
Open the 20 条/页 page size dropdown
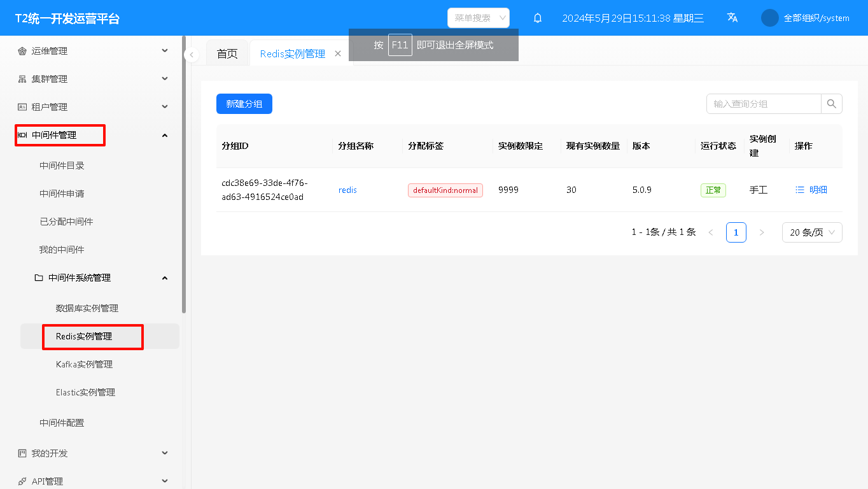click(812, 232)
